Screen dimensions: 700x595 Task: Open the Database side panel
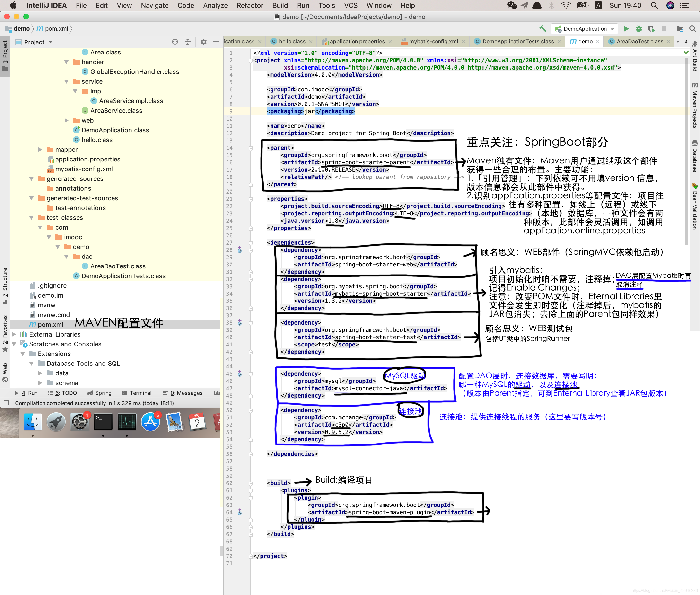(x=695, y=156)
